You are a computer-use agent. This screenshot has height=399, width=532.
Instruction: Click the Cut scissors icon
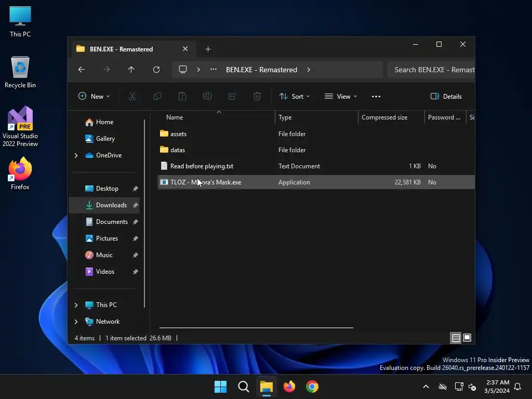pos(132,96)
